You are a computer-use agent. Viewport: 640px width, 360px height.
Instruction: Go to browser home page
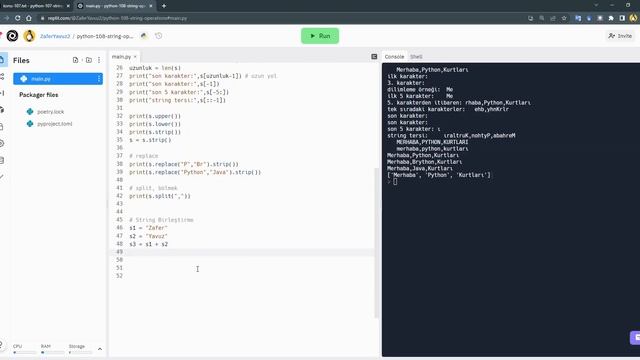[29, 18]
